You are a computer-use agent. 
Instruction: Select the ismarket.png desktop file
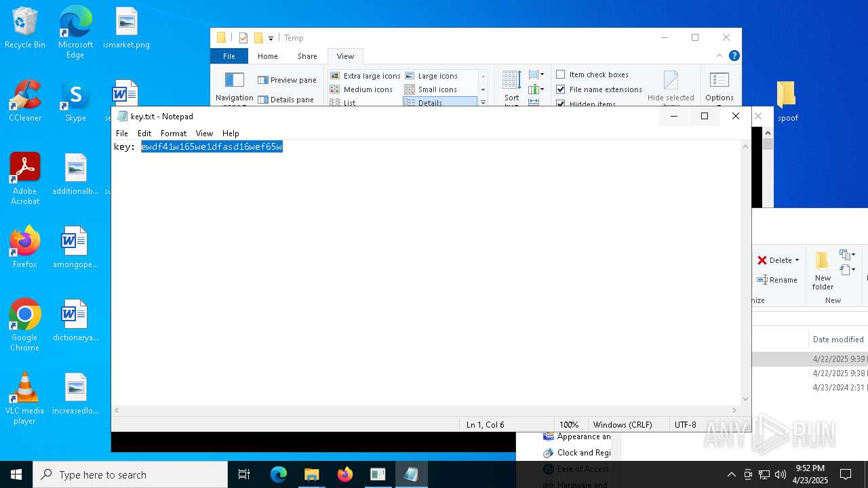click(x=126, y=28)
